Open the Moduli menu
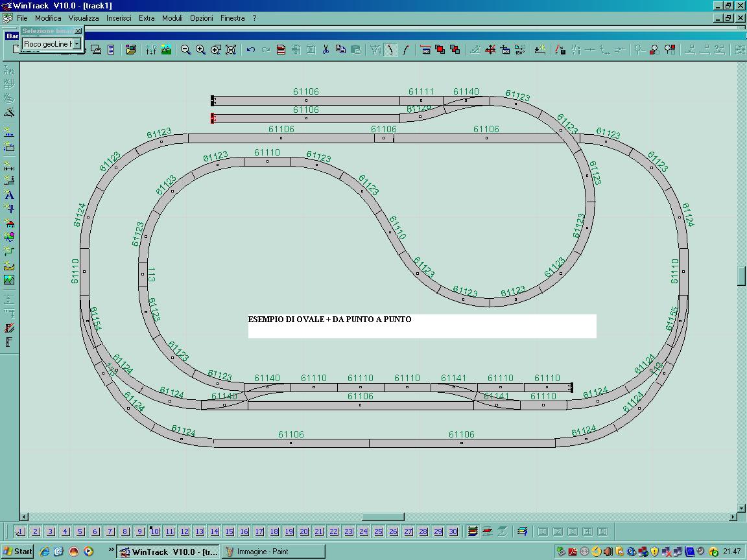Screen dimensions: 747x560 point(172,18)
